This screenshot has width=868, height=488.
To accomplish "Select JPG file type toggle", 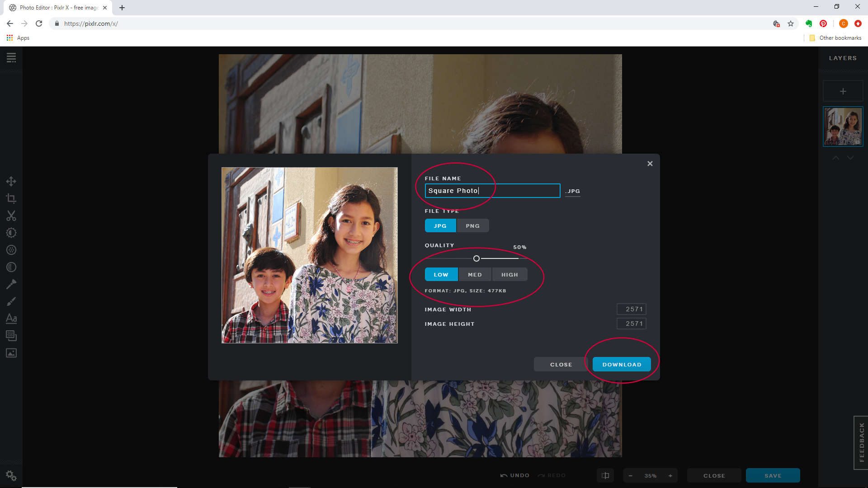I will [x=441, y=225].
